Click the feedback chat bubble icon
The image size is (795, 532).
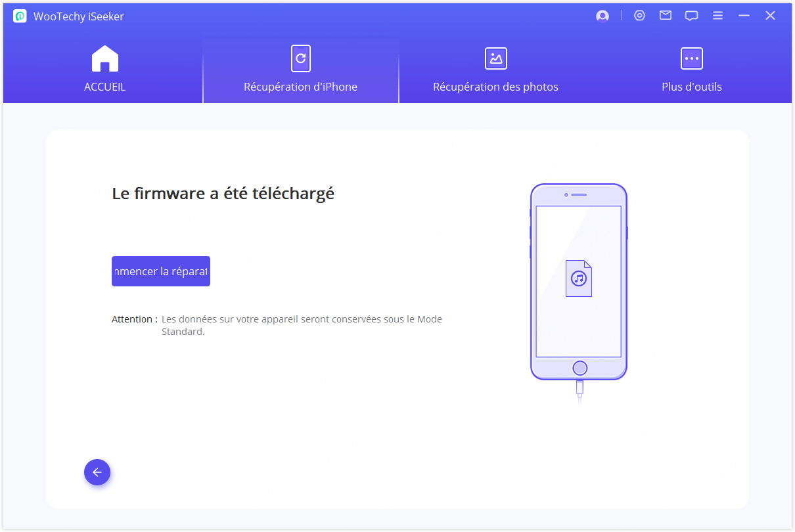point(691,16)
